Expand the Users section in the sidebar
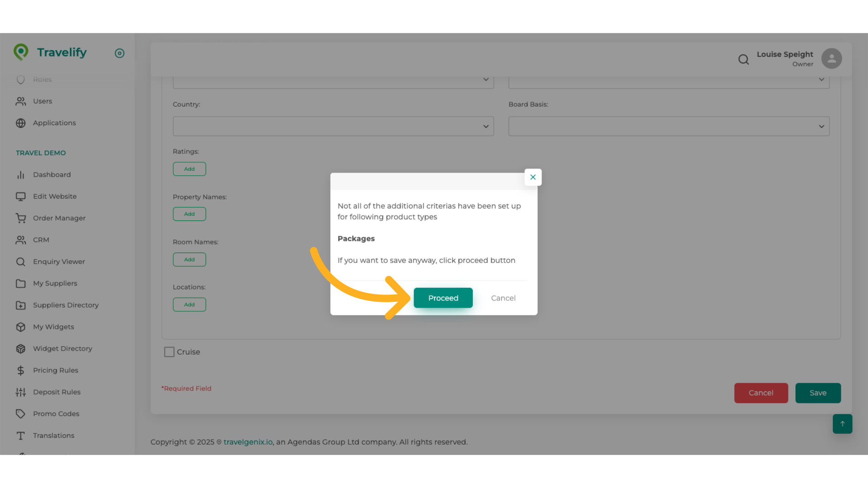Image resolution: width=868 pixels, height=488 pixels. coord(42,101)
